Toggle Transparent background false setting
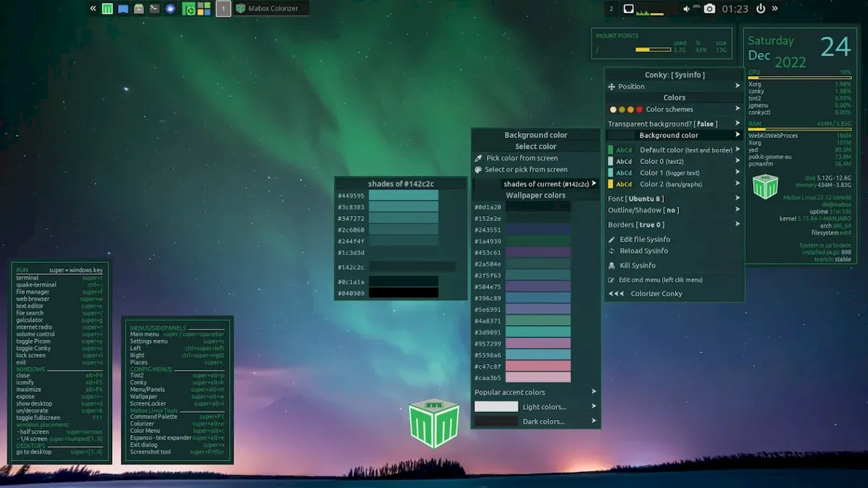The image size is (868, 488). click(x=674, y=124)
